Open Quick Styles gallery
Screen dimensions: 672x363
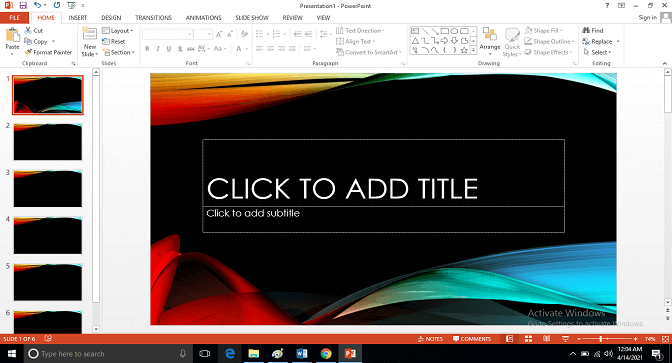pyautogui.click(x=512, y=42)
